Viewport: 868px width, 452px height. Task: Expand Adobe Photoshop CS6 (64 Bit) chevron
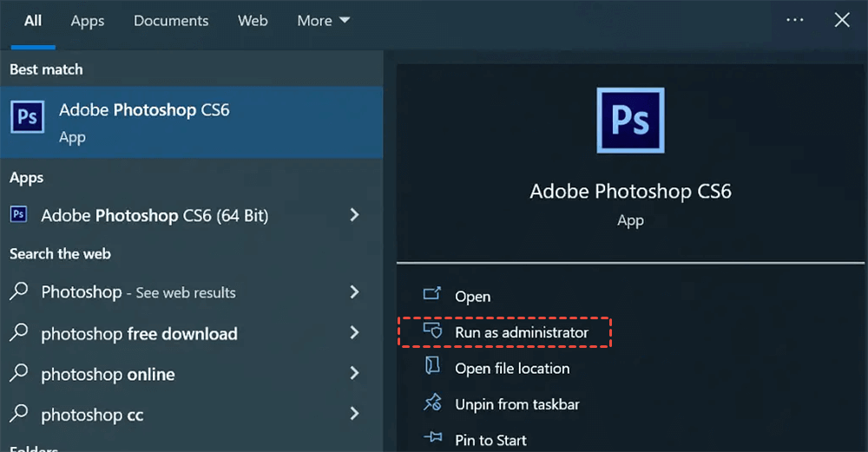click(x=354, y=214)
